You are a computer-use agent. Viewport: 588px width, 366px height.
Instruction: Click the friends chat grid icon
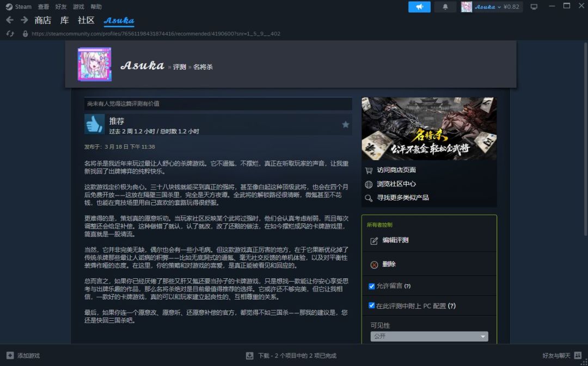[578, 356]
